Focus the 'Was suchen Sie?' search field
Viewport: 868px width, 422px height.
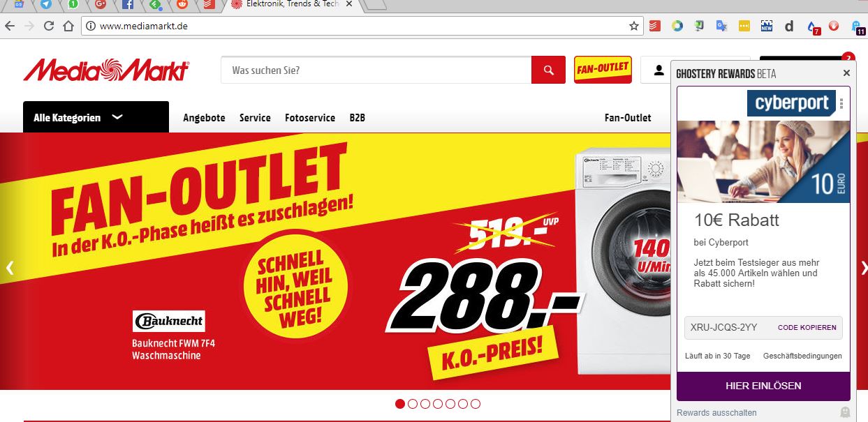(376, 70)
